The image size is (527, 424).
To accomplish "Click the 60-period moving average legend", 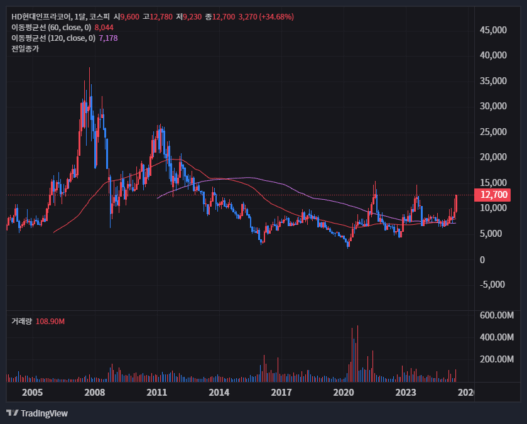I will pyautogui.click(x=51, y=28).
